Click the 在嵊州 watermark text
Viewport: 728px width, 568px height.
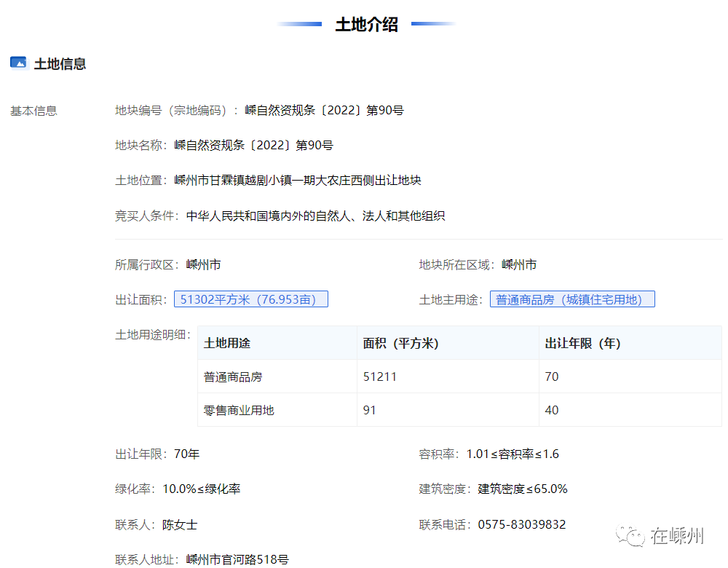pos(678,537)
